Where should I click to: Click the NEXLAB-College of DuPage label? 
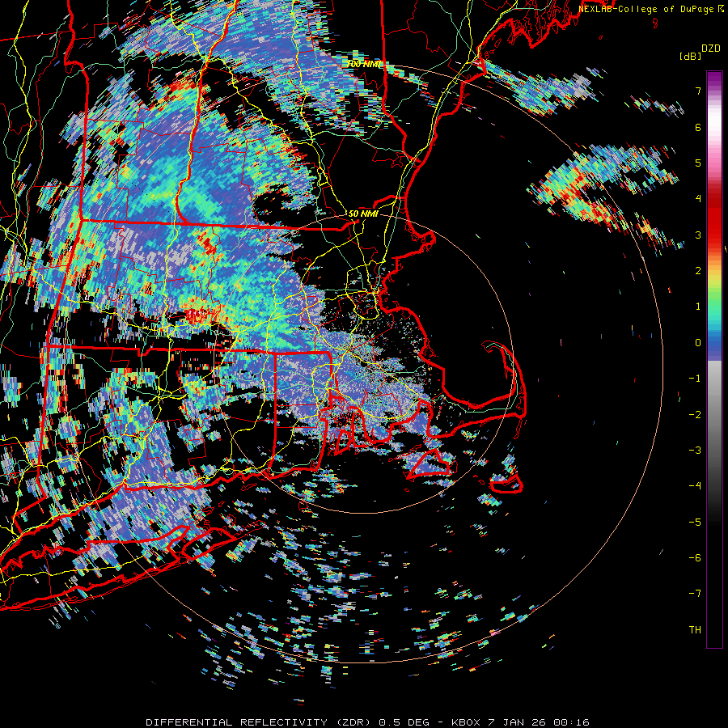[x=645, y=9]
